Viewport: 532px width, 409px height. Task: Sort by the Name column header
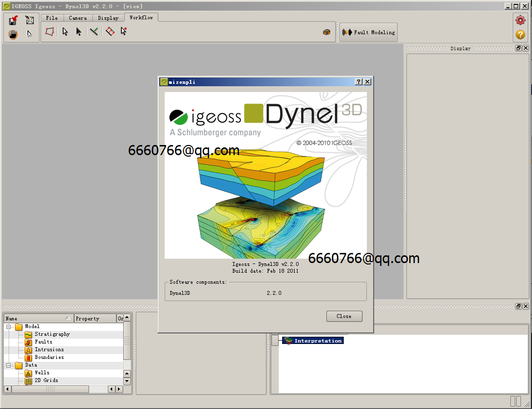point(39,318)
